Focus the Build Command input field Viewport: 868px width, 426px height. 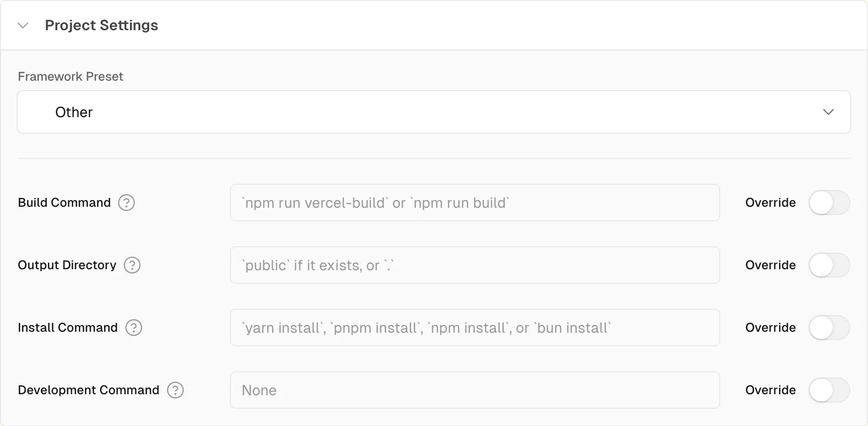coord(475,203)
